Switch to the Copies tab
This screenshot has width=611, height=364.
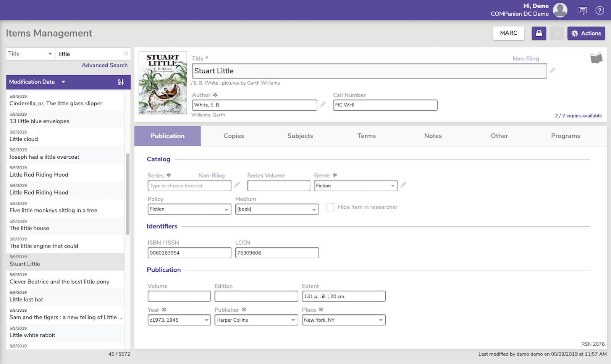point(234,136)
